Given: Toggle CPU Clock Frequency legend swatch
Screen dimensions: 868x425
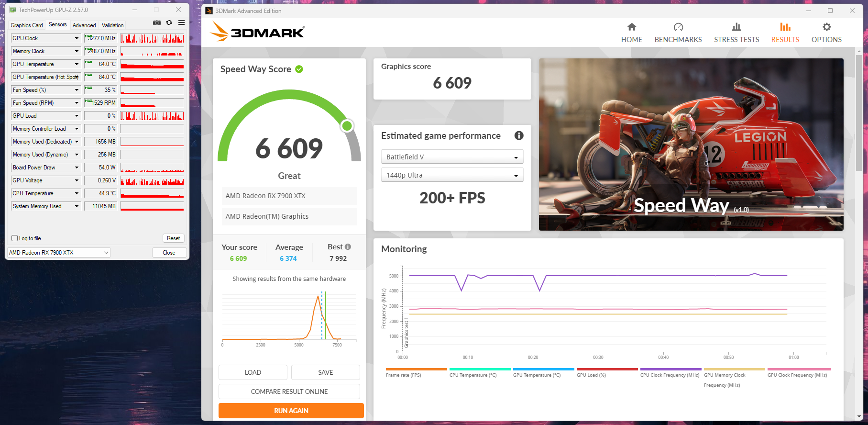Looking at the screenshot, I should point(670,369).
